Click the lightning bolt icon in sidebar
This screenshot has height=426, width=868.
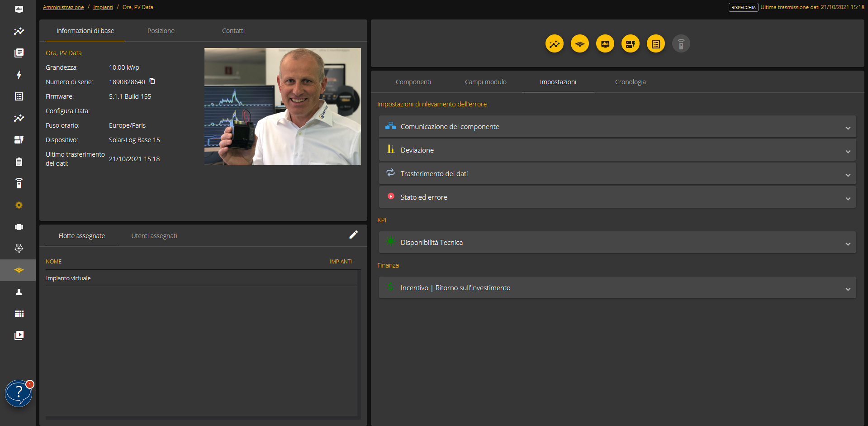click(19, 75)
